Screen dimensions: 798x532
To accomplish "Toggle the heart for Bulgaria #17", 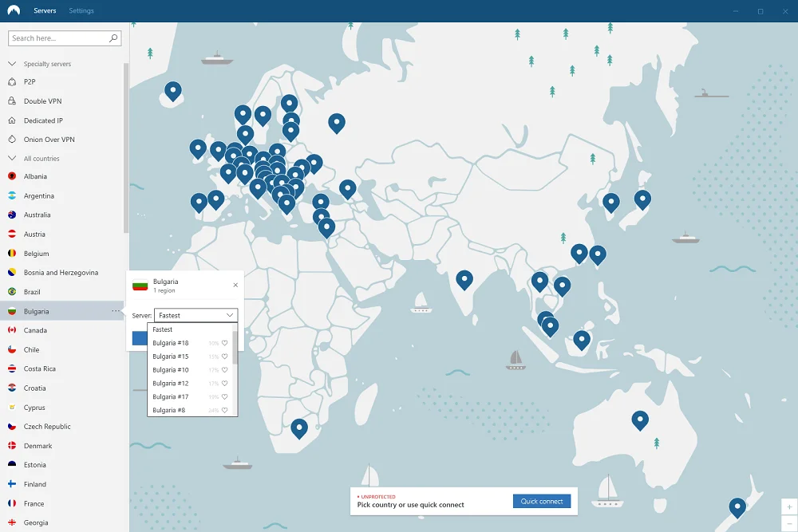I will (224, 397).
